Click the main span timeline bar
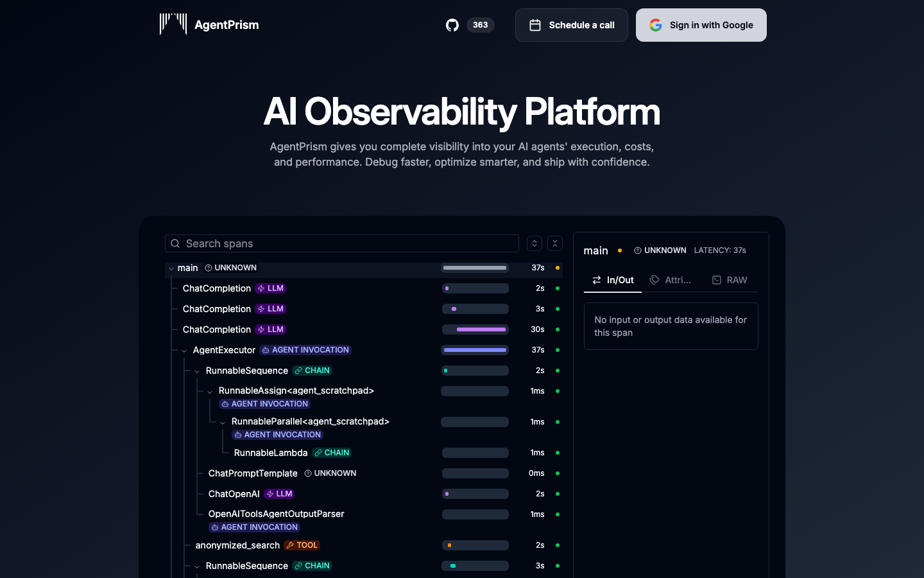924x578 pixels. click(x=475, y=268)
